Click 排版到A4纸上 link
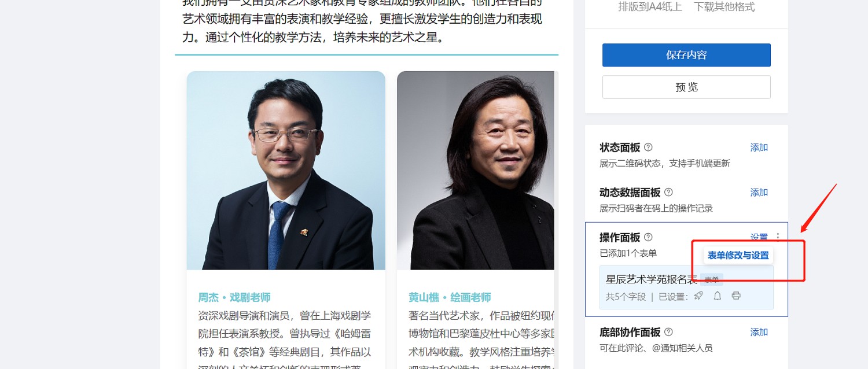Image resolution: width=868 pixels, height=369 pixels. [x=650, y=7]
